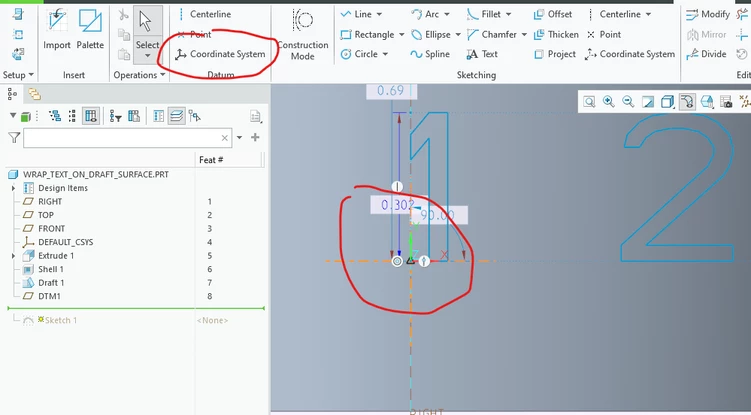The height and width of the screenshot is (415, 751).
Task: Switch to Model Tree tab
Action: 12,94
